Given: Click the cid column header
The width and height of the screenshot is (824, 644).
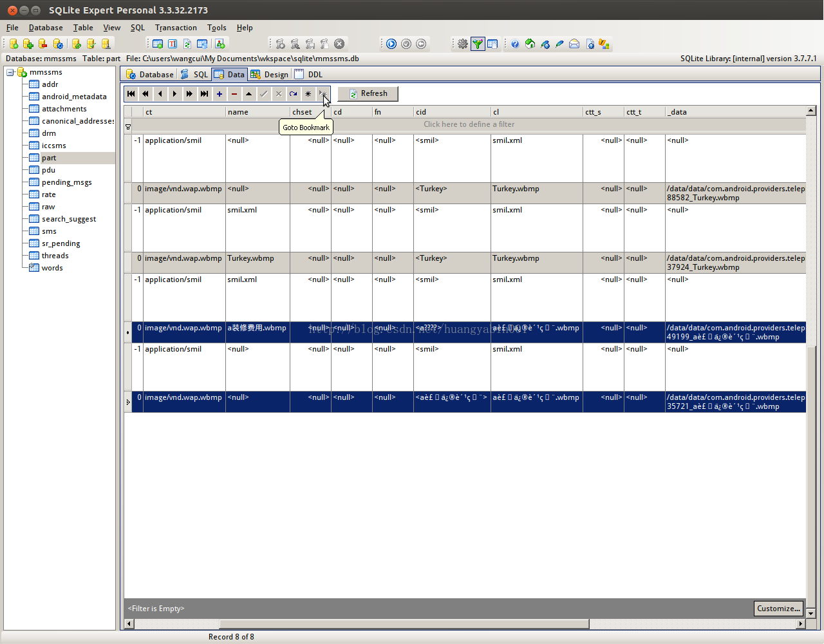Looking at the screenshot, I should [x=452, y=112].
